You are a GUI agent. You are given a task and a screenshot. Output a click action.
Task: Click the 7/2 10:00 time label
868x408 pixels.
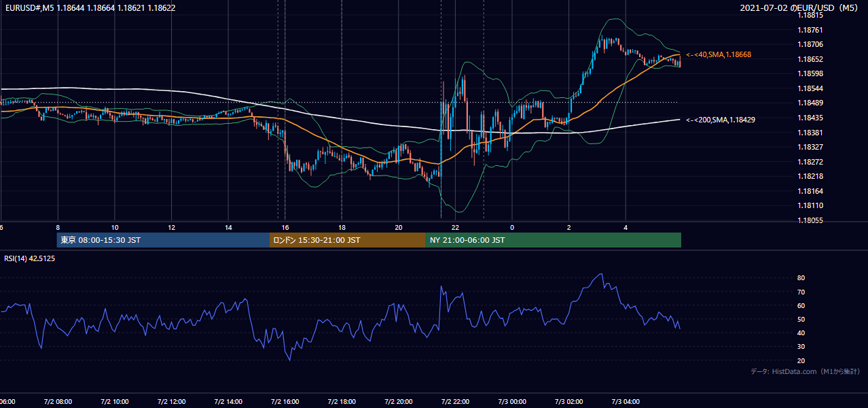click(115, 401)
